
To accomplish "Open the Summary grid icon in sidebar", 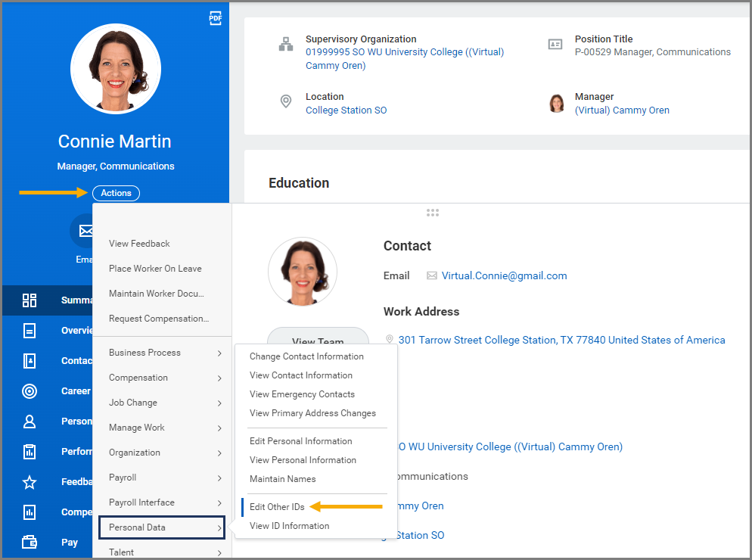I will [30, 300].
